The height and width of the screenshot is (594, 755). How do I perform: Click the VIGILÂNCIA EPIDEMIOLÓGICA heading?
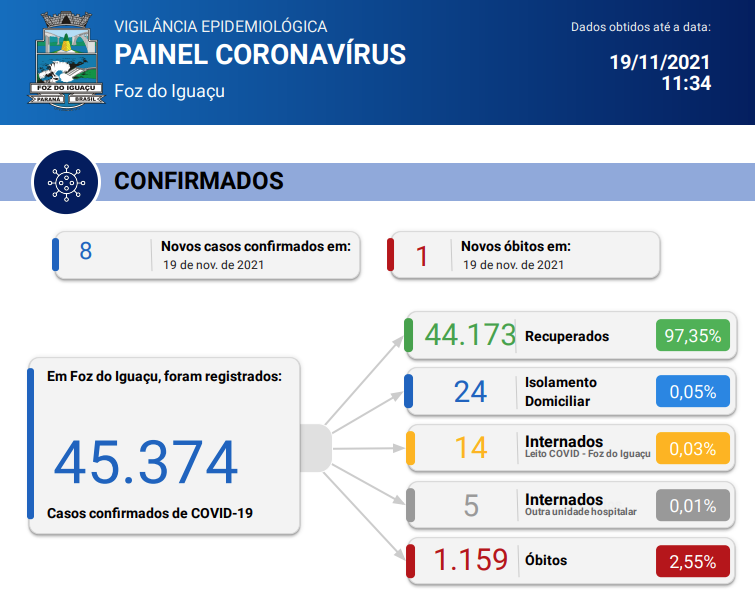tap(221, 26)
